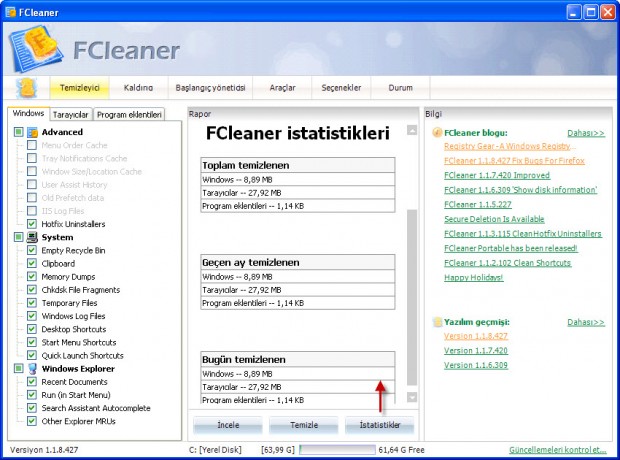
Task: Select the Program eklentileri sub-tab
Action: 129,115
